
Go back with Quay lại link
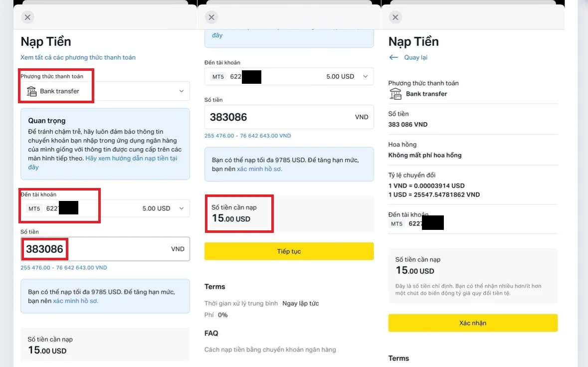415,57
